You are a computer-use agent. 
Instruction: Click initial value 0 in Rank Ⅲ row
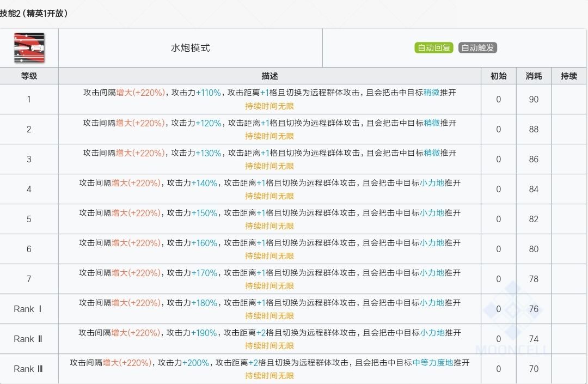(x=498, y=369)
